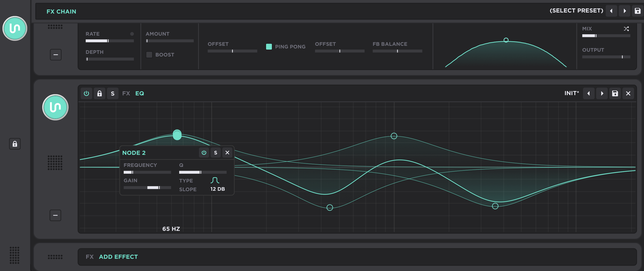Click the previous FX chain preset arrow
This screenshot has height=271, width=644.
pyautogui.click(x=611, y=11)
